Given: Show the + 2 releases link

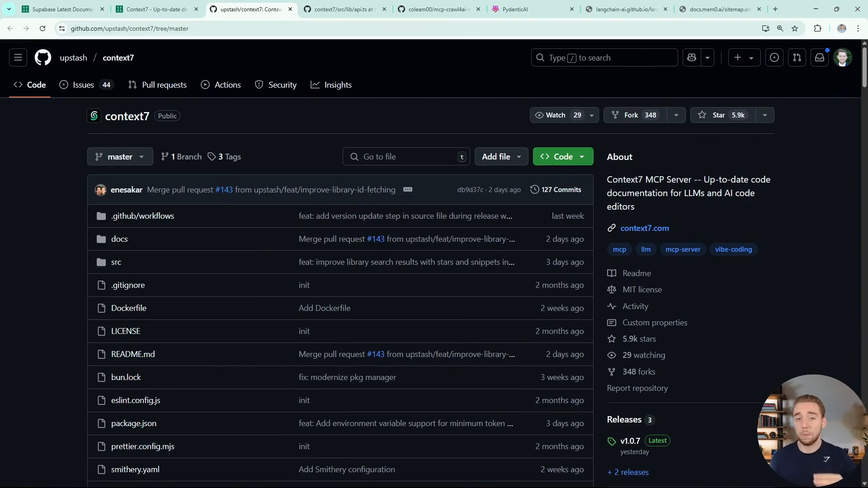Looking at the screenshot, I should [628, 472].
